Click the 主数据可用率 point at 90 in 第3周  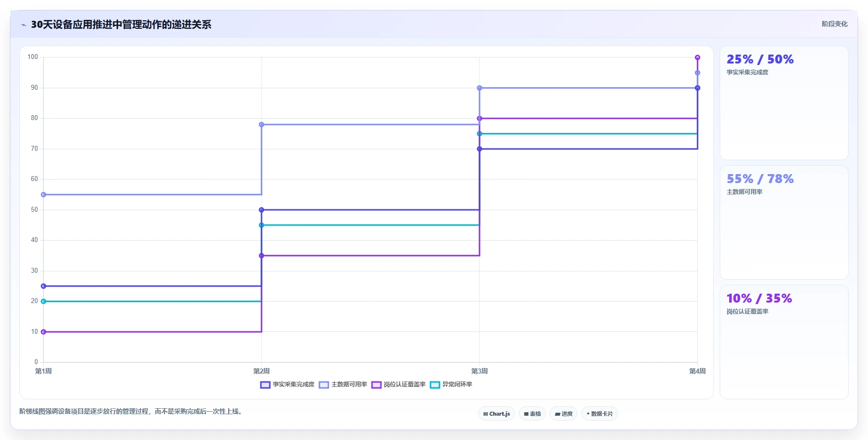click(479, 88)
